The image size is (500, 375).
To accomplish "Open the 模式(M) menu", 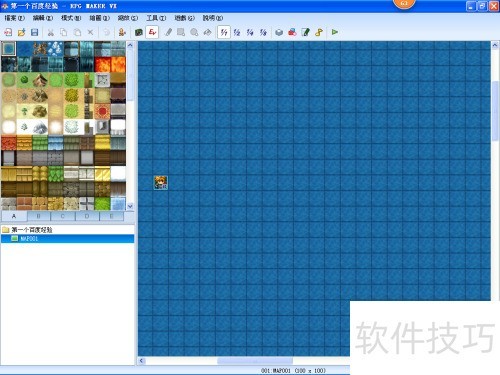I will 71,18.
